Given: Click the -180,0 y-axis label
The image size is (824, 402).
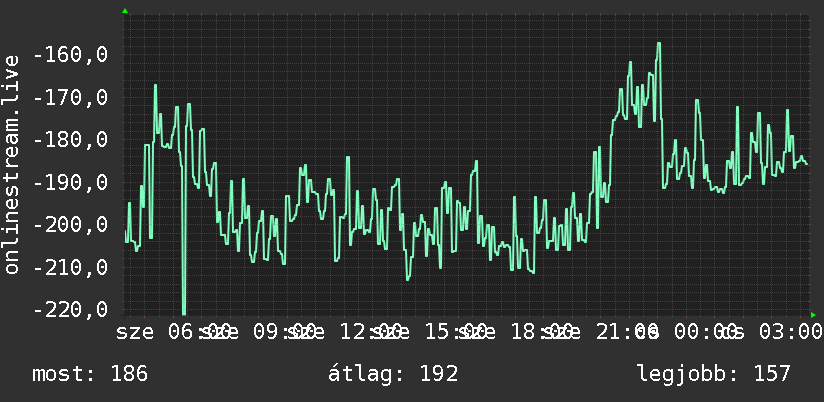Looking at the screenshot, I should tap(71, 140).
